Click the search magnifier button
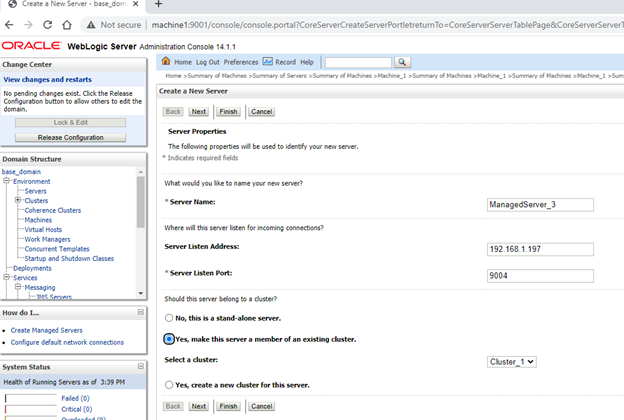 (402, 62)
